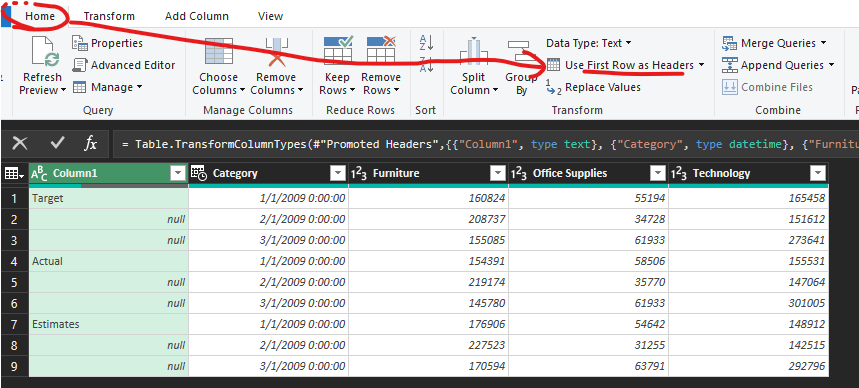Open the query Properties
Screen dimensions: 859x388
107,43
